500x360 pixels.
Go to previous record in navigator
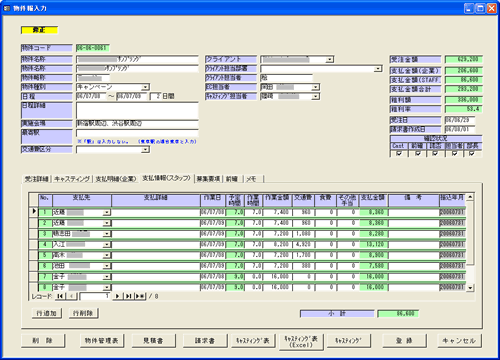[x=71, y=296]
